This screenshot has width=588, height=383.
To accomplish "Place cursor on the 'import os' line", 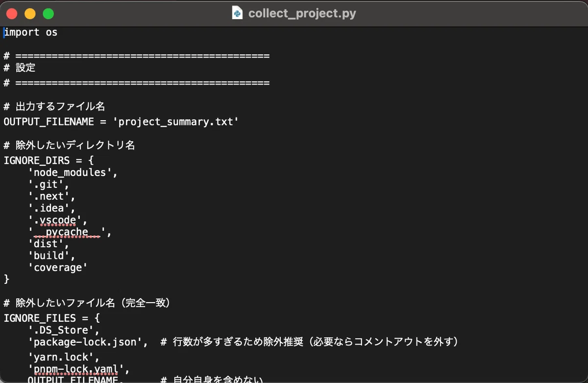I will click(x=31, y=32).
